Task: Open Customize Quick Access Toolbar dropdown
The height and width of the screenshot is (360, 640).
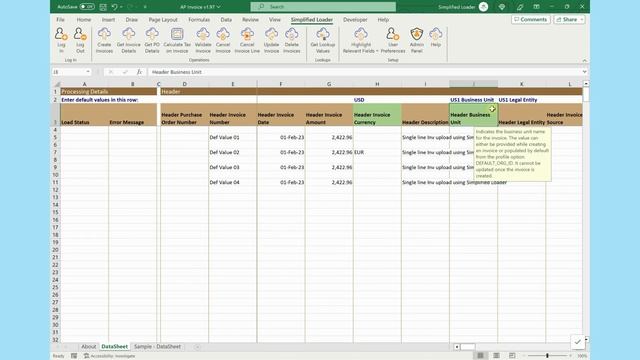Action: pyautogui.click(x=145, y=7)
